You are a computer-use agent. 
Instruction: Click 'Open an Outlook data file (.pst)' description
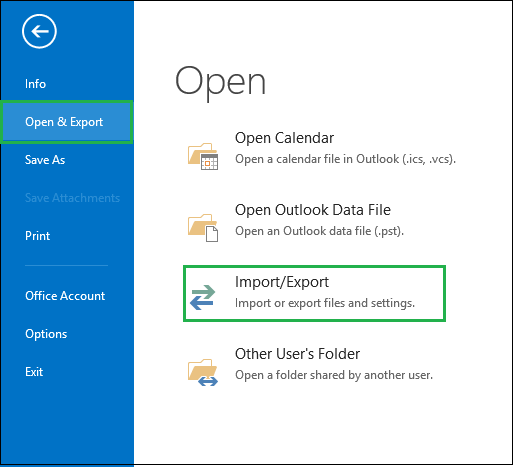tap(319, 231)
